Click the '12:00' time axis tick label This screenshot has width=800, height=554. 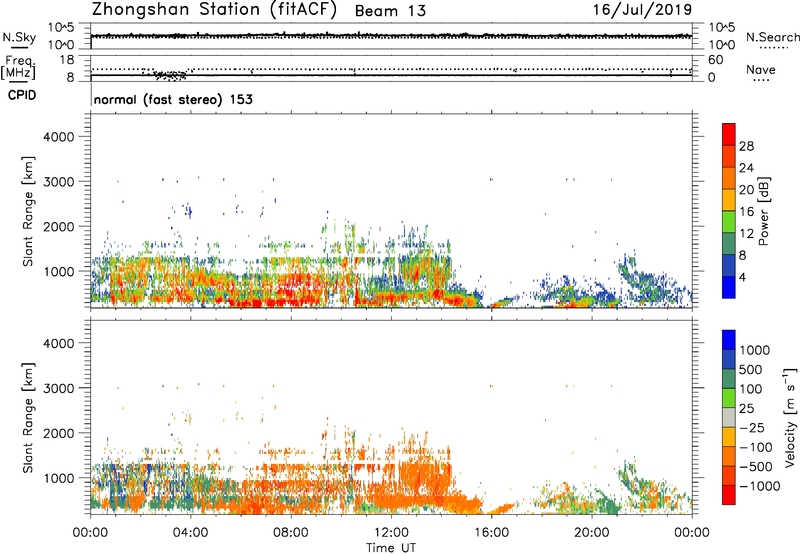coord(391,533)
